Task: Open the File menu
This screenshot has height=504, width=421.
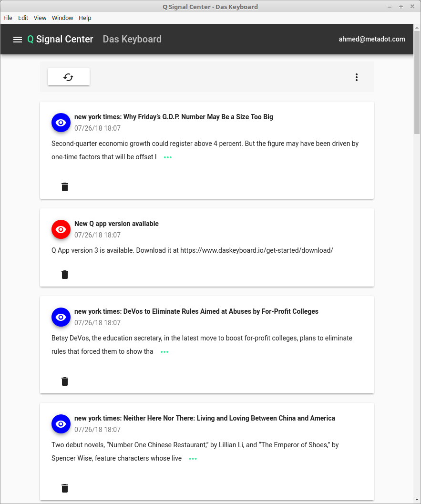Action: [8, 18]
